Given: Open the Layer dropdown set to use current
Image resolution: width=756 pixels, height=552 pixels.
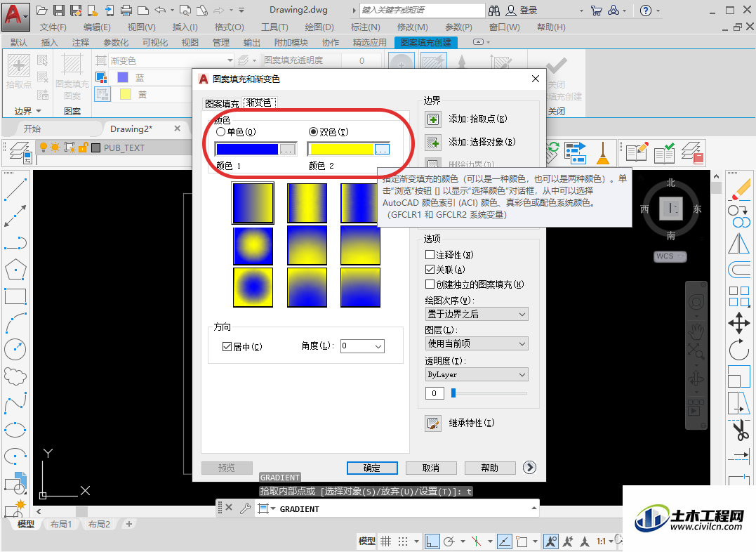Looking at the screenshot, I should pos(477,343).
